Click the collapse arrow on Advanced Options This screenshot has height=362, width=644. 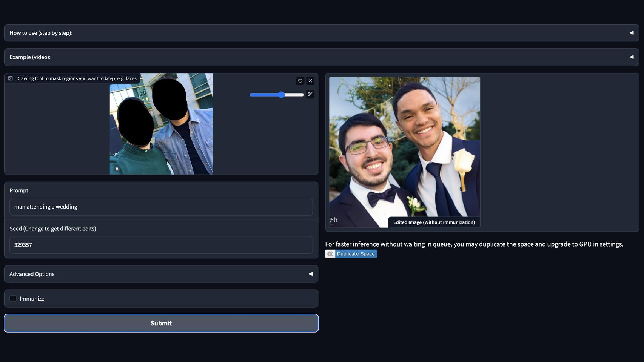(310, 274)
